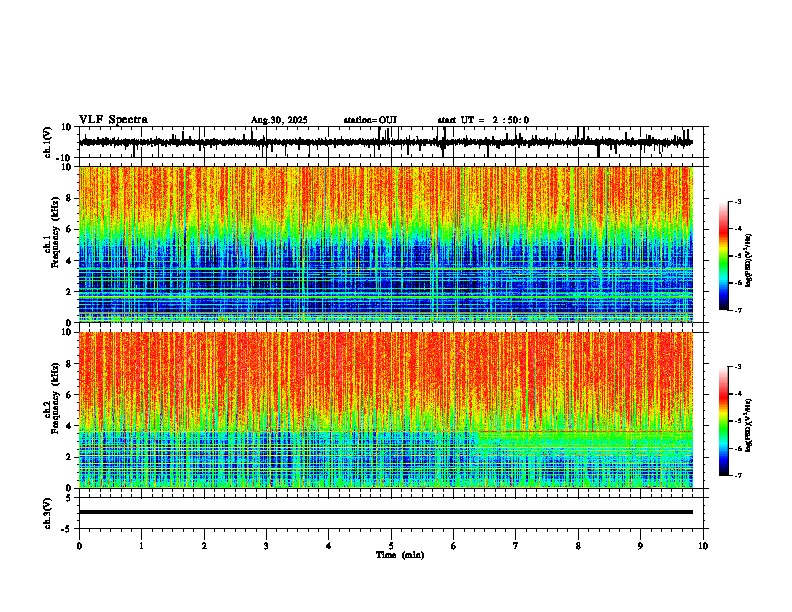This screenshot has height=612, width=792.
Task: Click the ch.1 spectrogram "4" kHz tick label
Action: [x=69, y=261]
